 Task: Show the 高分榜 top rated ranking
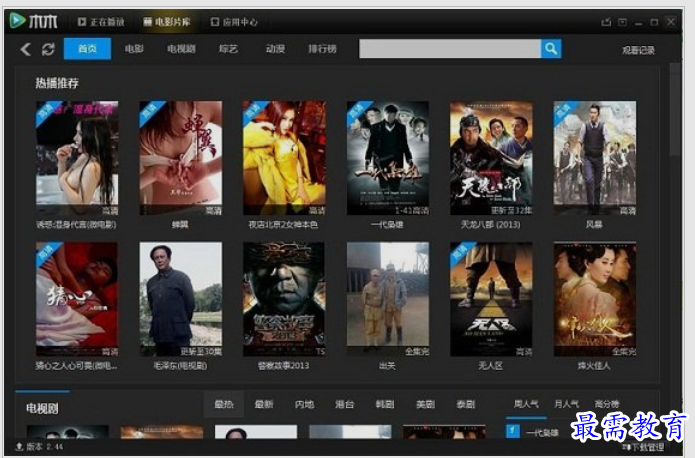[x=607, y=404]
